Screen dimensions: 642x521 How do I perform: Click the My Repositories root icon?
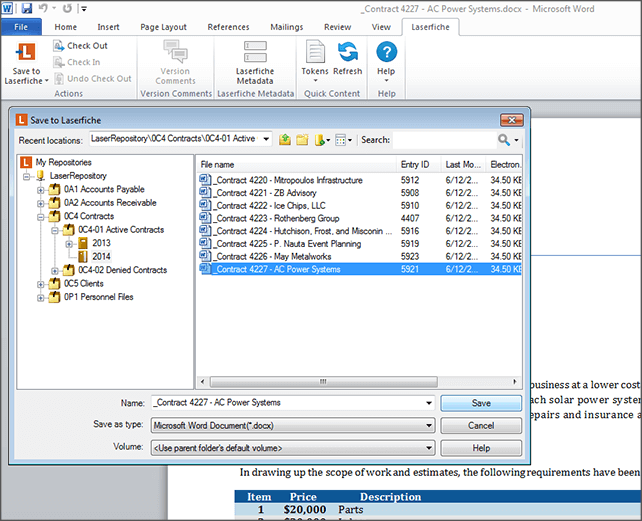(x=26, y=162)
